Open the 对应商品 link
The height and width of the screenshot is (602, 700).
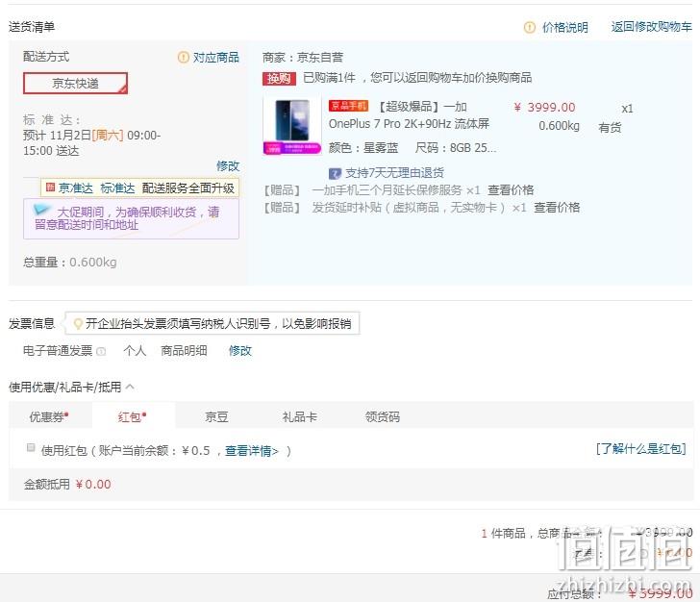pyautogui.click(x=216, y=57)
